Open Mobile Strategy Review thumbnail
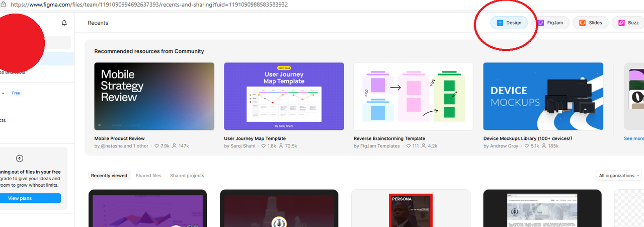 (154, 96)
